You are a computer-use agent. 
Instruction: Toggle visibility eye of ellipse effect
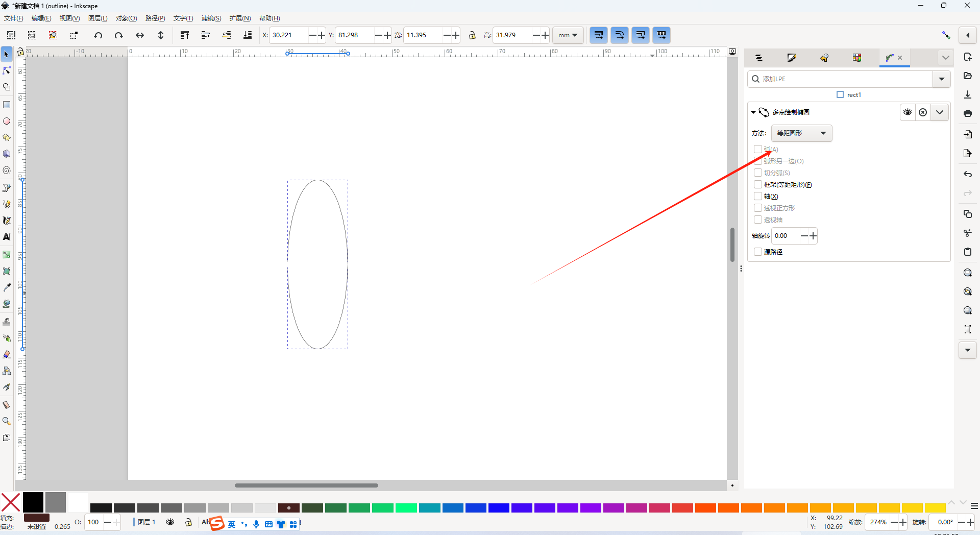[908, 112]
